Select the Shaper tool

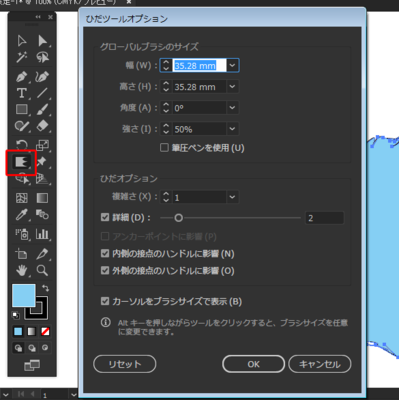pyautogui.click(x=22, y=126)
